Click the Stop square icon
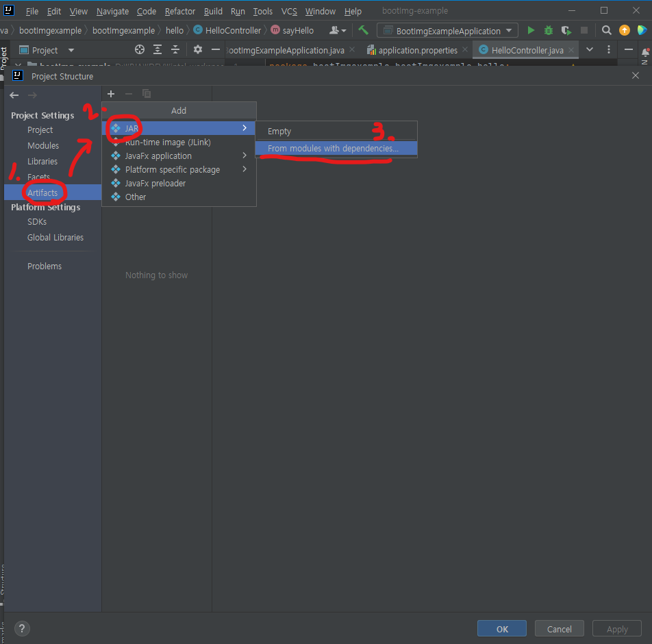Image resolution: width=652 pixels, height=644 pixels. click(584, 30)
